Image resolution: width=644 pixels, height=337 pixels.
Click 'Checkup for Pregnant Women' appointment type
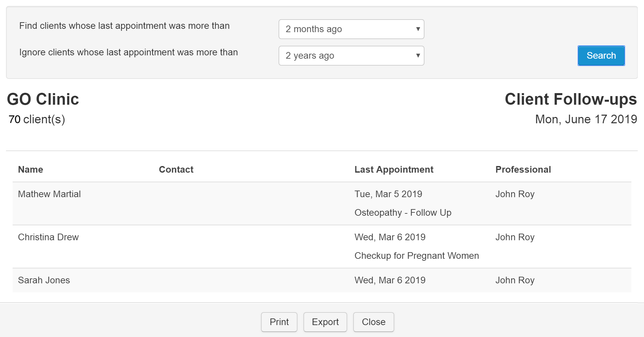coord(417,255)
